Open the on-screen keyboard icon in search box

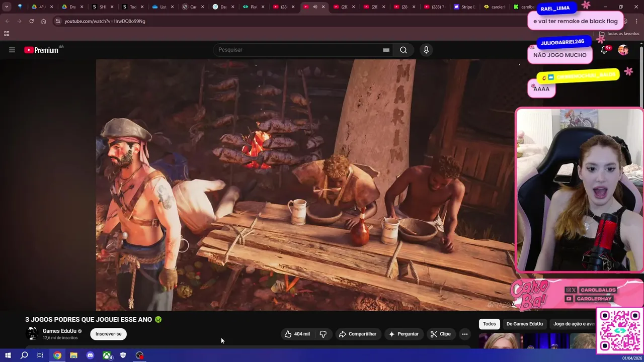click(386, 50)
